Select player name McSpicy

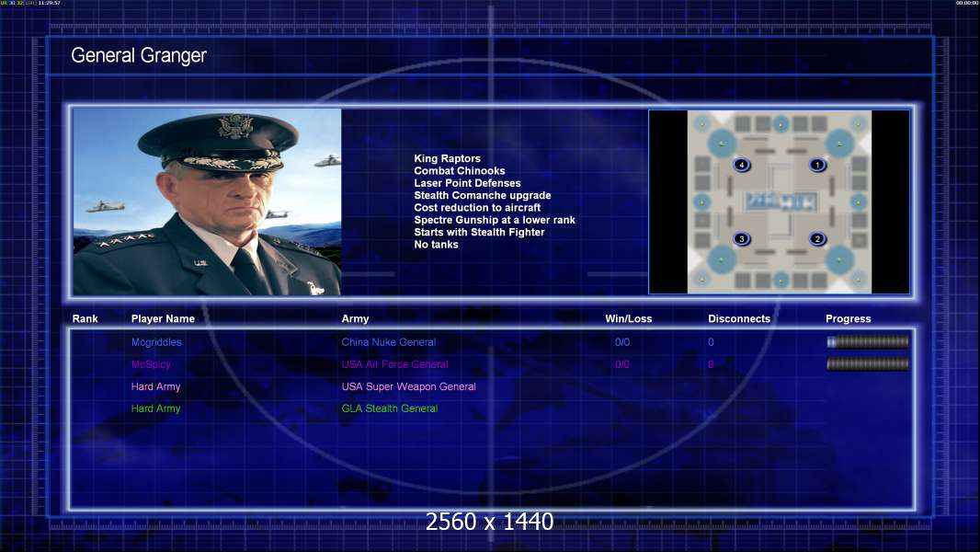(151, 364)
